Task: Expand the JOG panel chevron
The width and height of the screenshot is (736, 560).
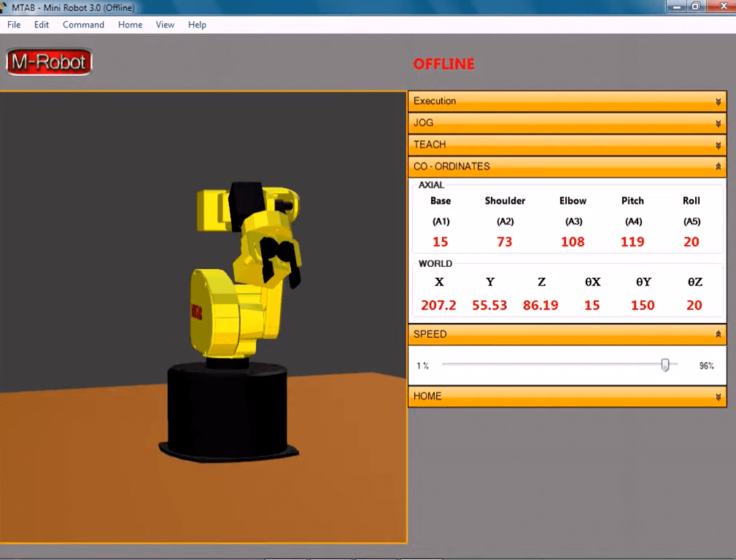Action: point(718,123)
